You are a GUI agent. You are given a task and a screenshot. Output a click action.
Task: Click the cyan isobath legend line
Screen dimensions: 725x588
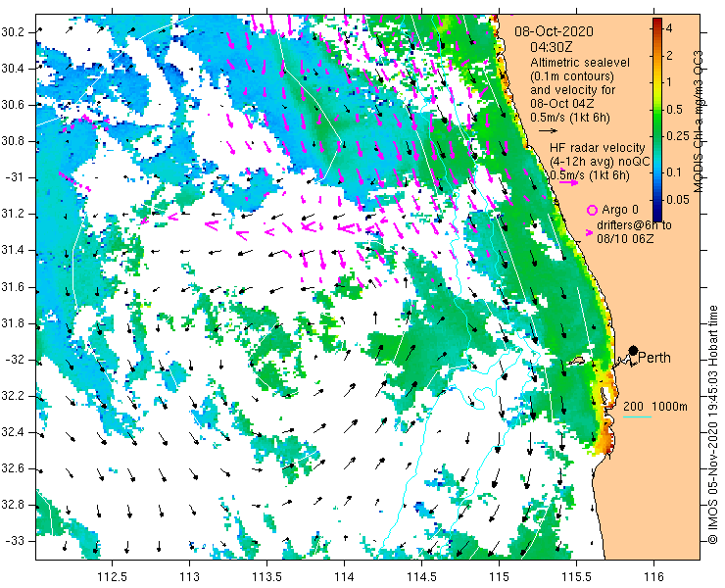point(637,417)
